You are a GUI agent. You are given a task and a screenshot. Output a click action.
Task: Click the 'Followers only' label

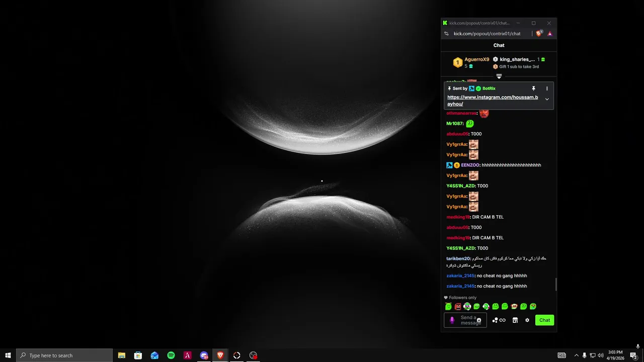460,298
